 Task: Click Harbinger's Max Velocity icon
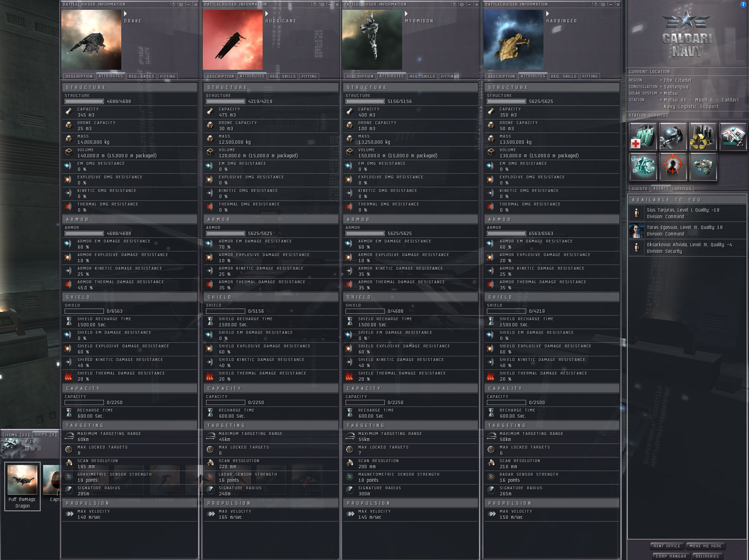491,514
